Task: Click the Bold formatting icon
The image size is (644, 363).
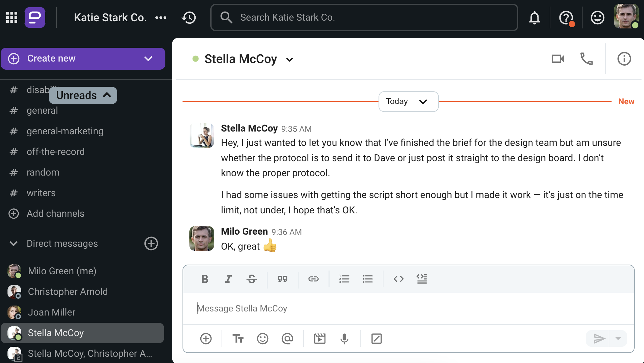Action: [205, 278]
